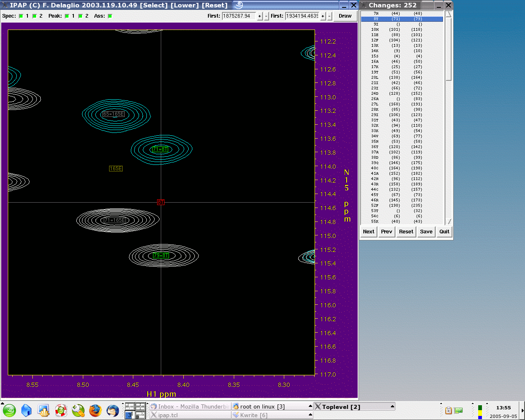Open the Changes window menu icon

pyautogui.click(x=364, y=5)
